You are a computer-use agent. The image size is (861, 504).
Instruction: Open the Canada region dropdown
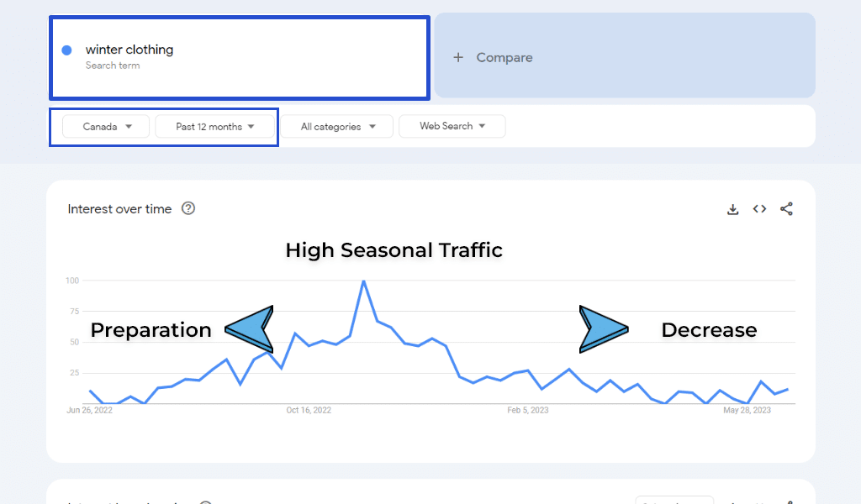106,127
